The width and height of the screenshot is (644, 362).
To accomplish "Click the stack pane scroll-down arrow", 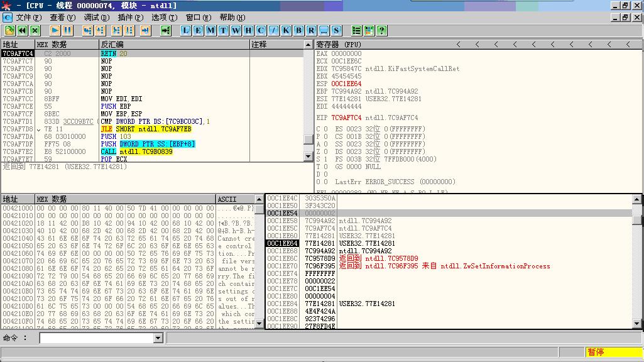I will [x=636, y=324].
